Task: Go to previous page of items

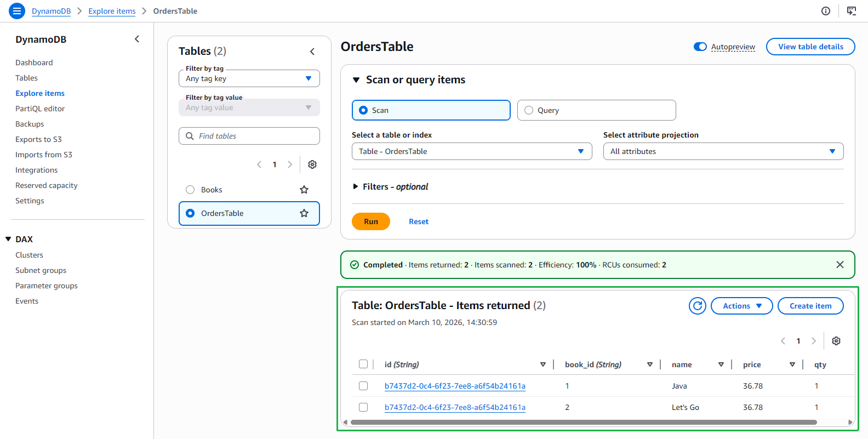Action: pos(783,341)
